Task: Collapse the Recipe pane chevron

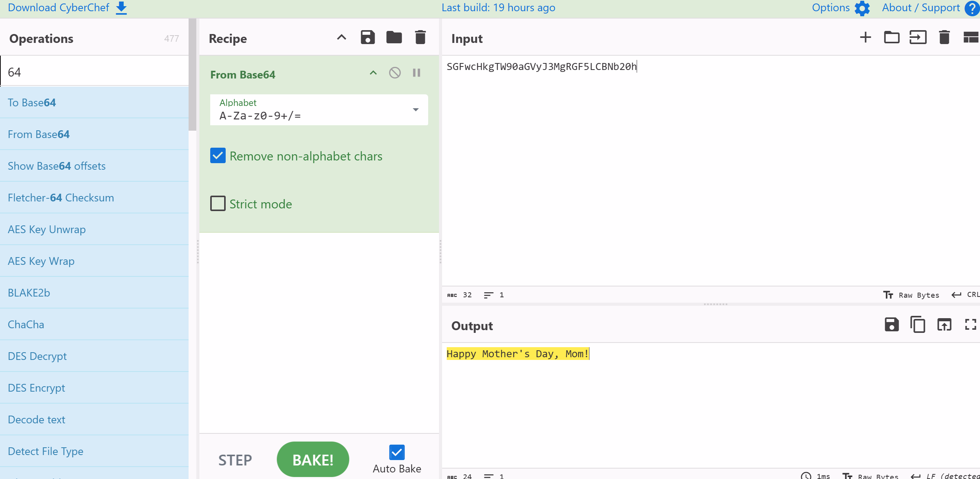Action: coord(341,38)
